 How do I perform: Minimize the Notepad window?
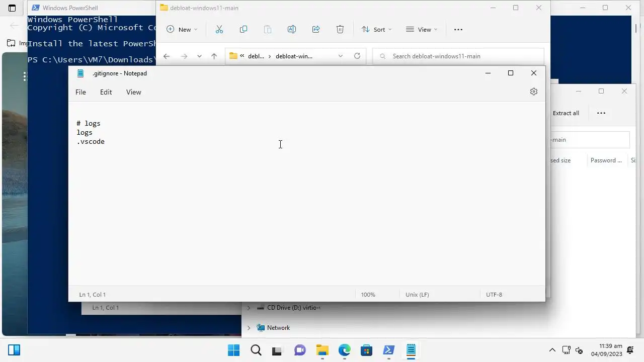(488, 73)
